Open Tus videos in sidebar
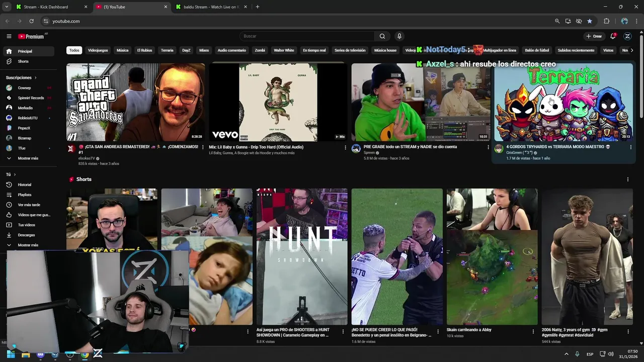The width and height of the screenshot is (644, 362). [28, 225]
